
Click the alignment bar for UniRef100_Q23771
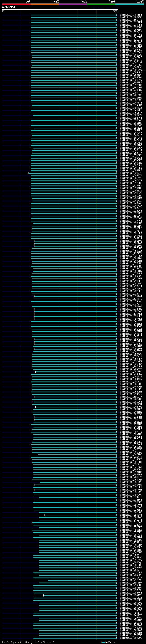pyautogui.click(x=75, y=115)
